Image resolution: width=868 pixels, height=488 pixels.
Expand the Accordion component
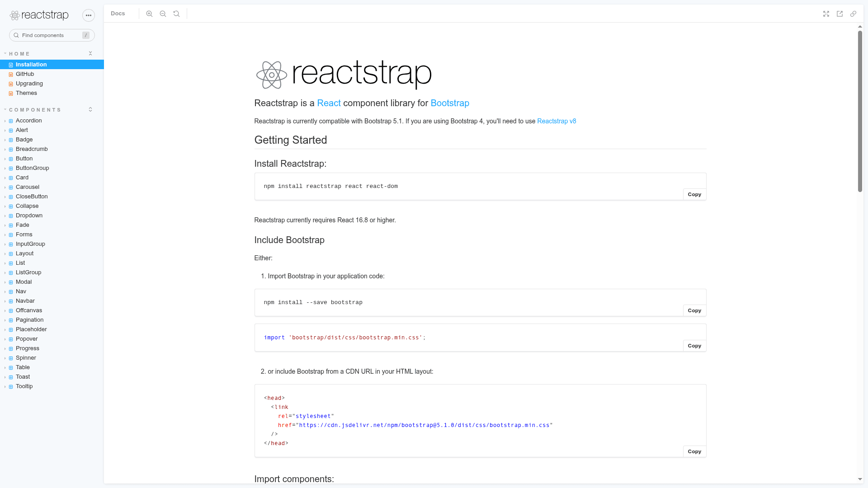click(52, 121)
